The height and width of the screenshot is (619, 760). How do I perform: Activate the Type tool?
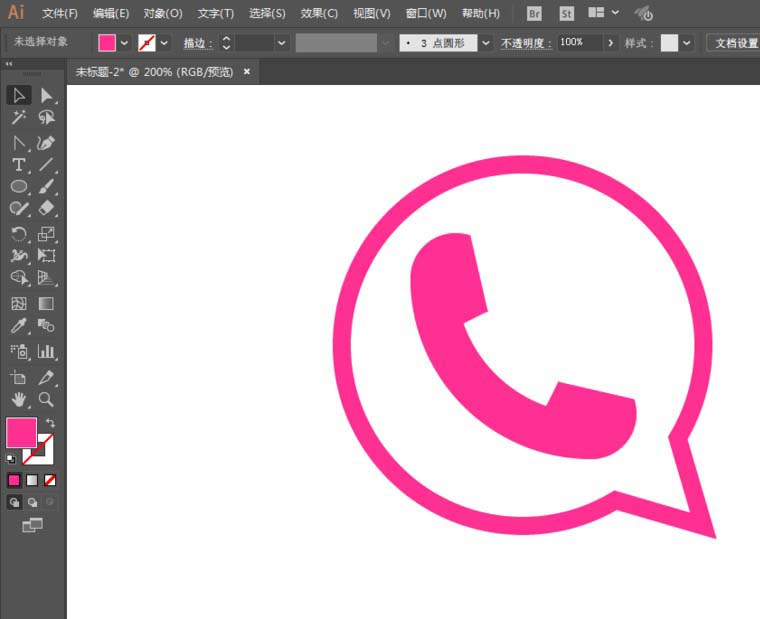[19, 165]
